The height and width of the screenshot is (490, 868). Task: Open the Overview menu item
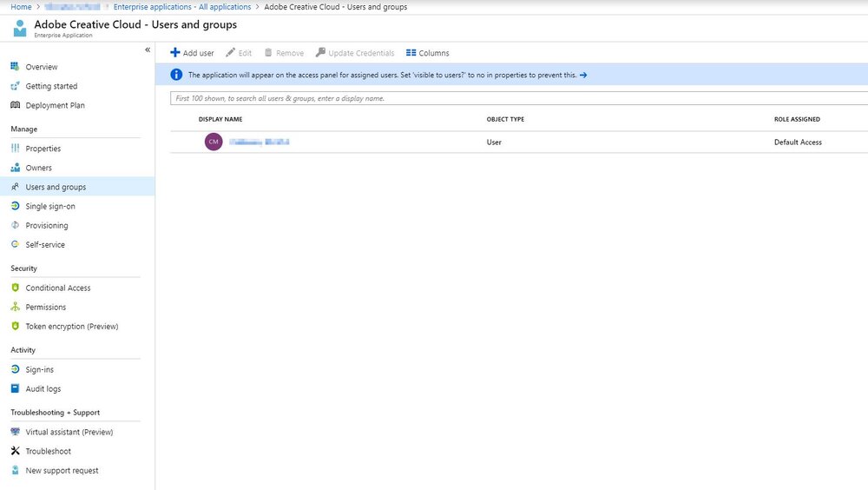pos(42,67)
